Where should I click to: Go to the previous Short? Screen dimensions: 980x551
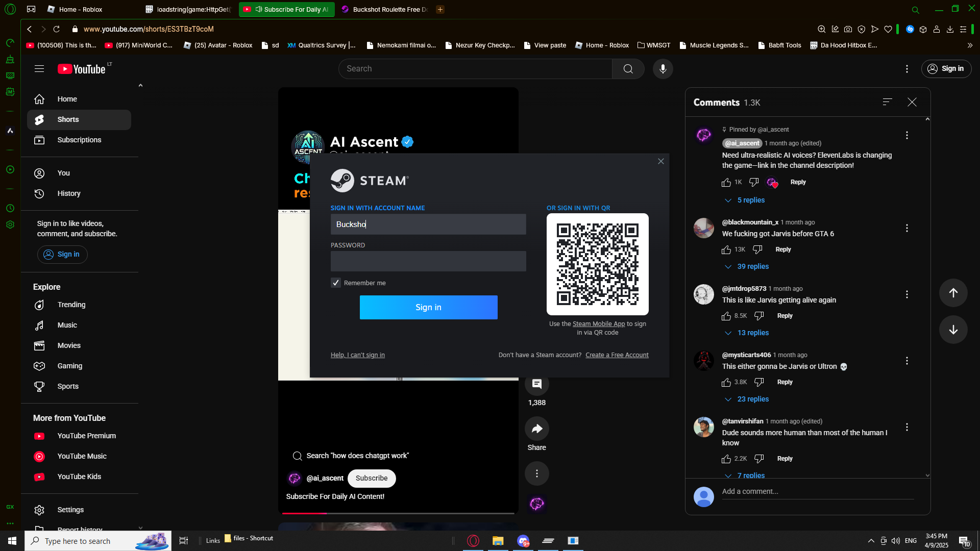953,293
